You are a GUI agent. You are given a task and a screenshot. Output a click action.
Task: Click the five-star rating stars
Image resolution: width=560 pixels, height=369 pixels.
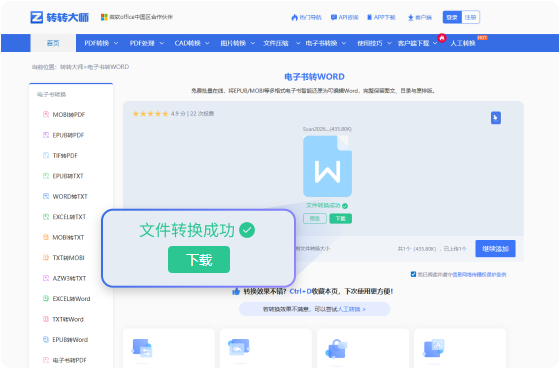pos(150,114)
